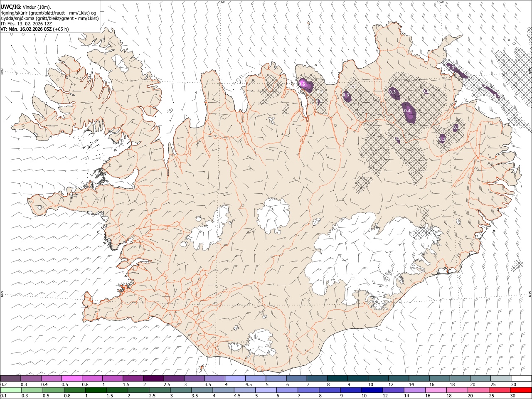Select the dark purple snow swatch between 2 and 2.5
532x399 pixels.
click(153, 378)
